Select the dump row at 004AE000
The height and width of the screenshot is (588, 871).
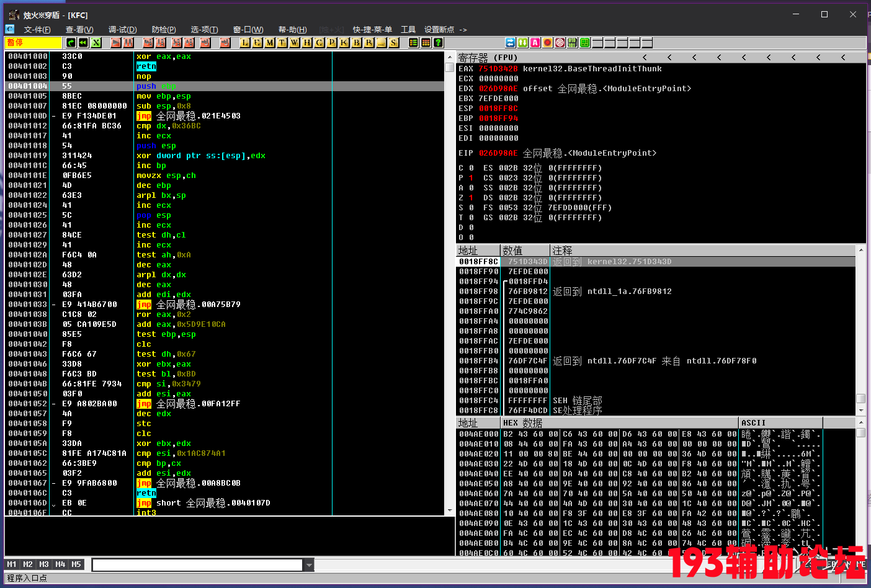click(x=656, y=434)
